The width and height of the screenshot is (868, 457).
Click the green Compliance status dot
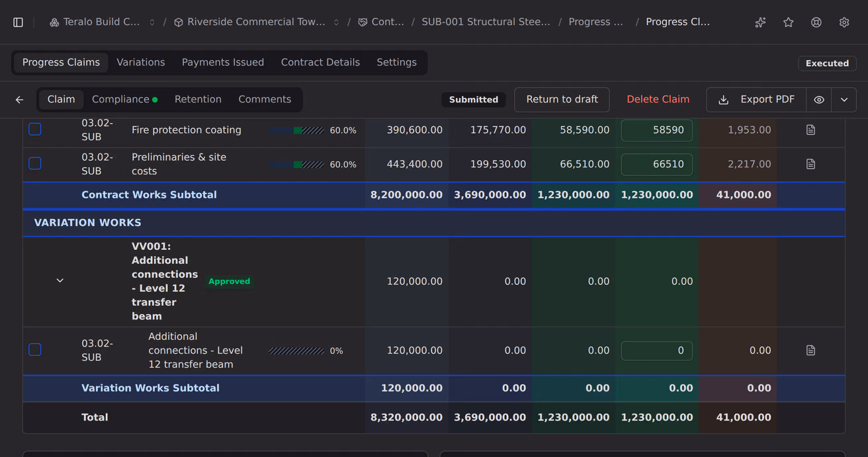(155, 100)
